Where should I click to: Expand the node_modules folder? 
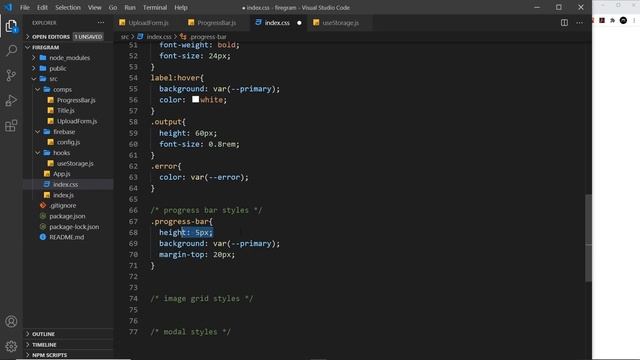pyautogui.click(x=34, y=58)
